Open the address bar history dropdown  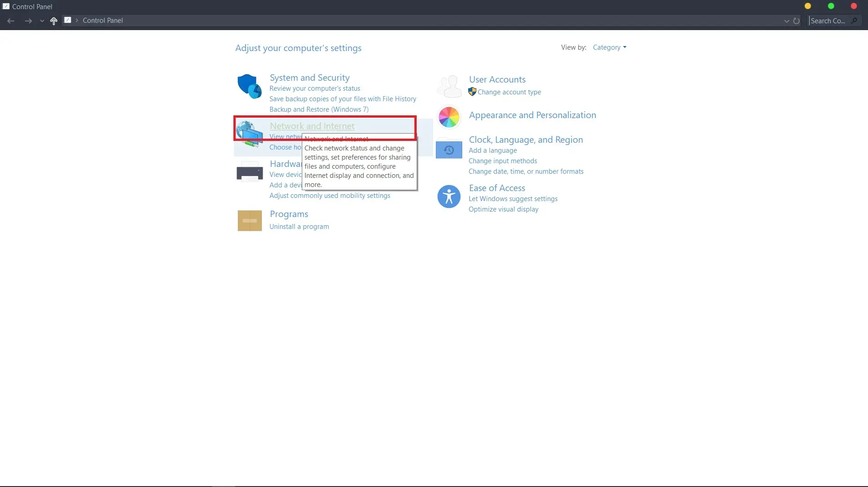click(786, 21)
